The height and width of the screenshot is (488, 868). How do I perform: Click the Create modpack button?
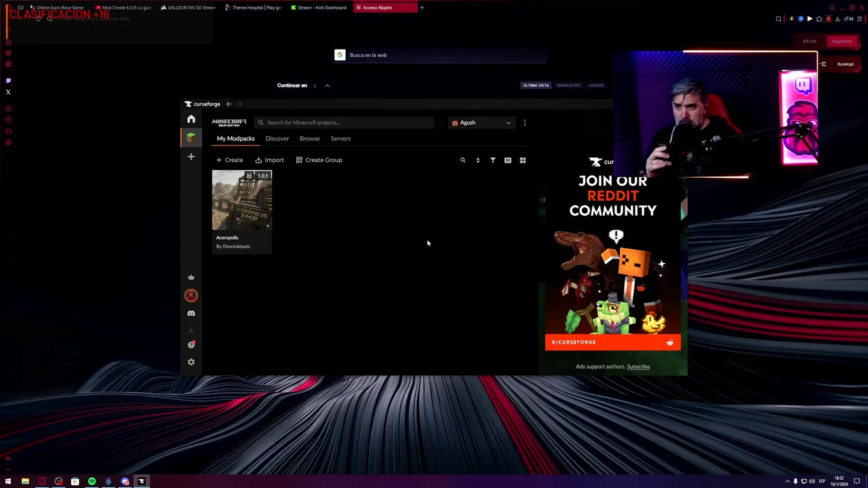coord(229,160)
